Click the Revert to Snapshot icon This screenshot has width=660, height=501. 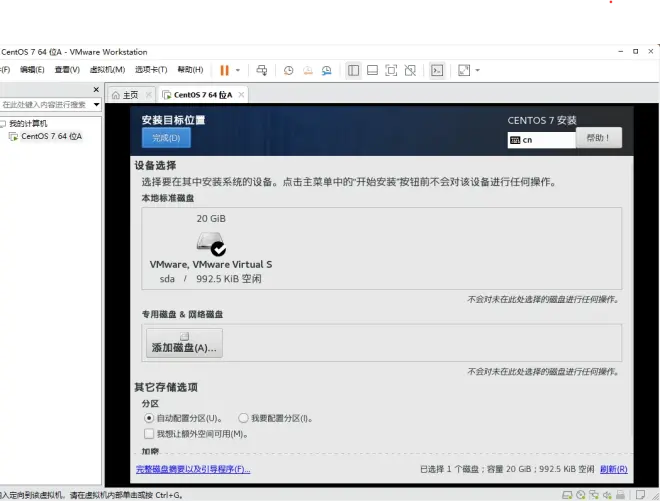click(x=308, y=70)
